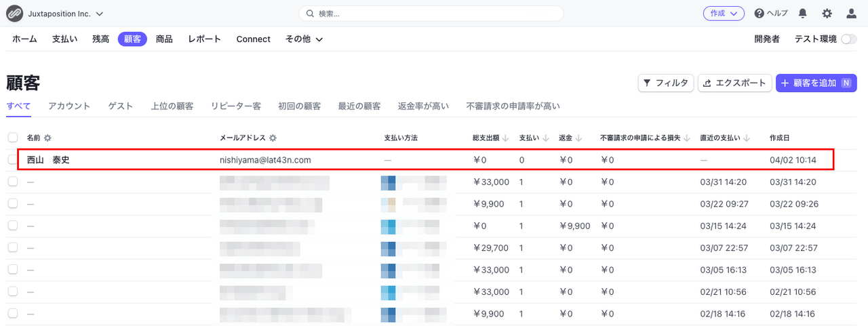Click the エクスポート button

pyautogui.click(x=734, y=83)
